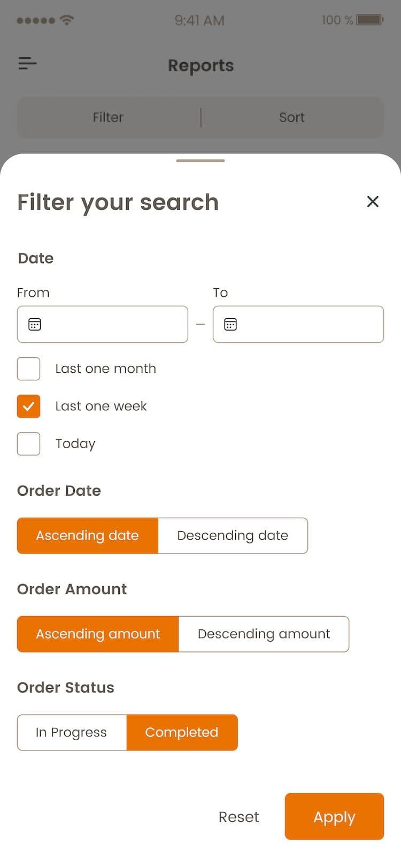Set order status to In Progress
401x868 pixels.
coord(72,732)
